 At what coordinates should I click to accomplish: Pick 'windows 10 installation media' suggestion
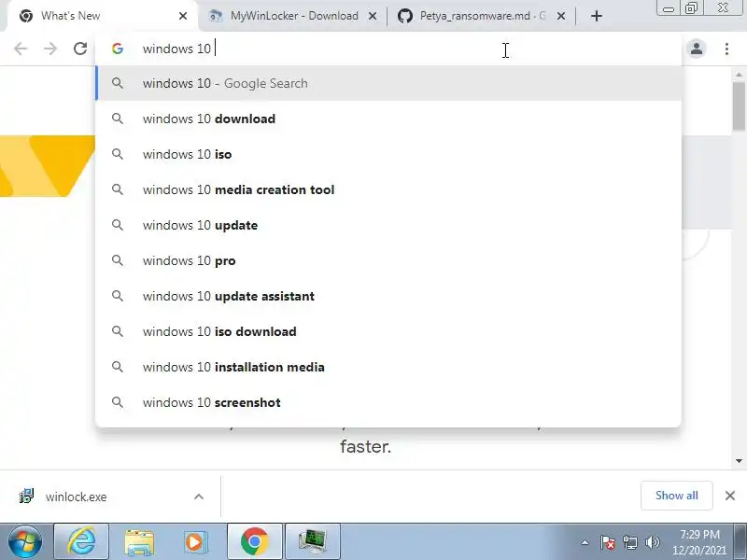pos(388,367)
